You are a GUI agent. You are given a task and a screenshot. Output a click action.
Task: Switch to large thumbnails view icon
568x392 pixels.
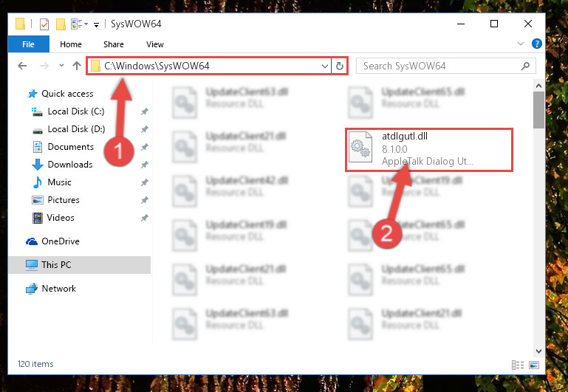(534, 365)
